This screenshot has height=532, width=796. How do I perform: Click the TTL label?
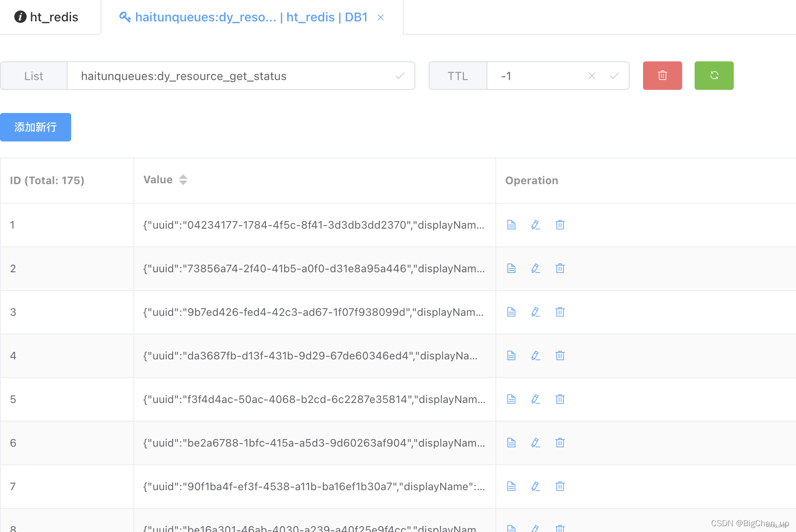point(458,76)
